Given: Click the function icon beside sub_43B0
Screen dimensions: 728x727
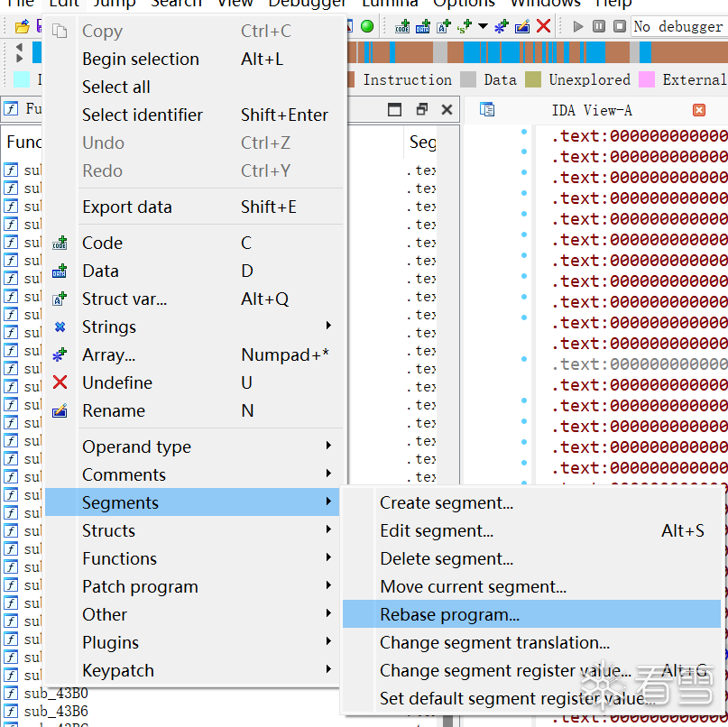Looking at the screenshot, I should [11, 693].
